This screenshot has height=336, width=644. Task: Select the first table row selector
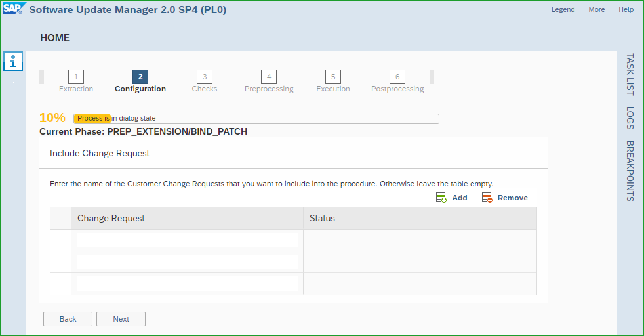coord(61,240)
